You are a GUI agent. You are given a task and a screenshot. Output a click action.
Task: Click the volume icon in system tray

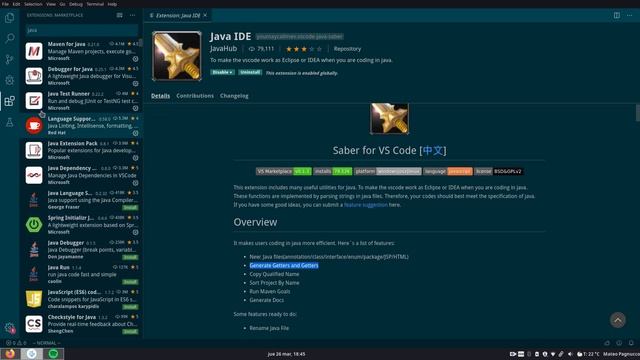coord(570,354)
